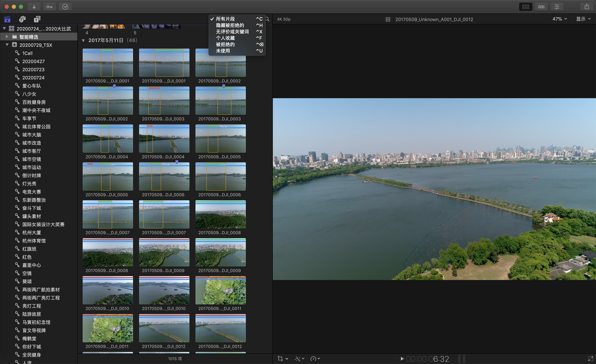Click the import media arrow icon

click(x=34, y=7)
